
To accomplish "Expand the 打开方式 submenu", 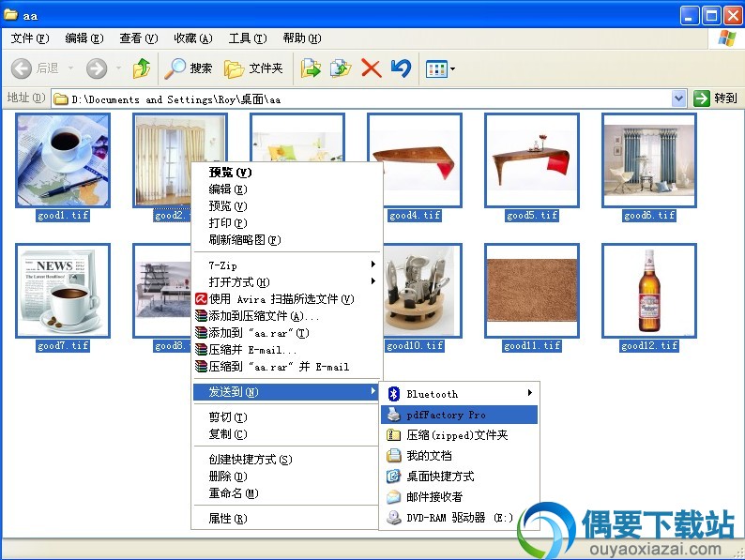I will [x=286, y=282].
